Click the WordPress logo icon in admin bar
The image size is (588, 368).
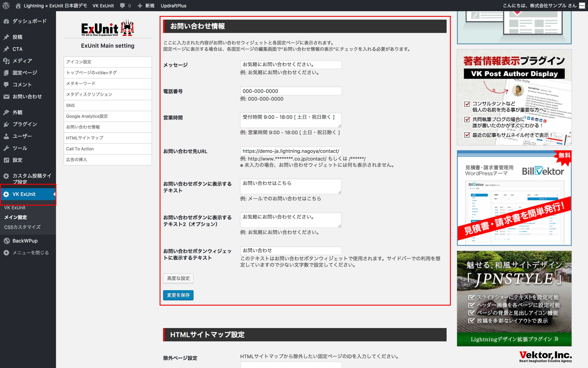click(6, 6)
